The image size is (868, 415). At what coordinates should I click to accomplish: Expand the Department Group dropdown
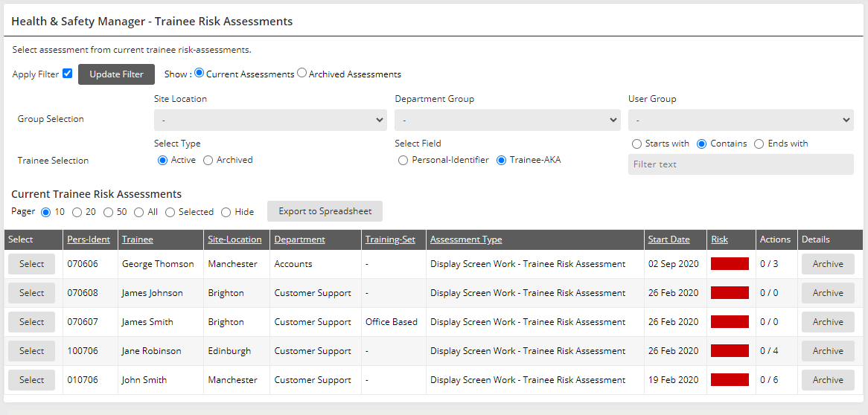click(x=507, y=120)
